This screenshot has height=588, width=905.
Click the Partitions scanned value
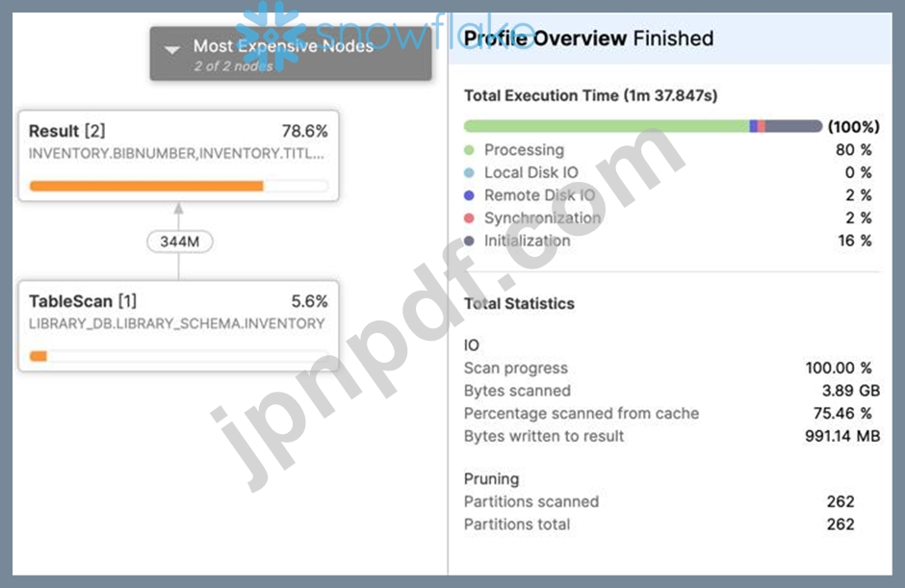(x=840, y=501)
